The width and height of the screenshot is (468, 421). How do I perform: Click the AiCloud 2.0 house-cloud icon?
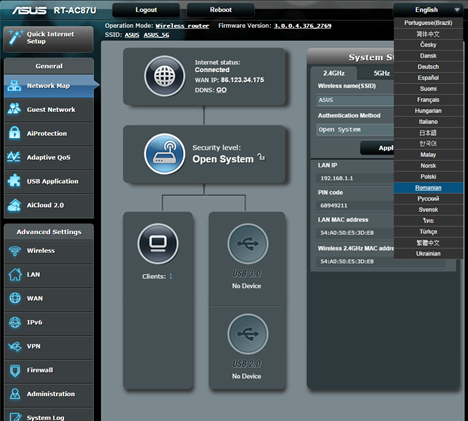click(14, 205)
